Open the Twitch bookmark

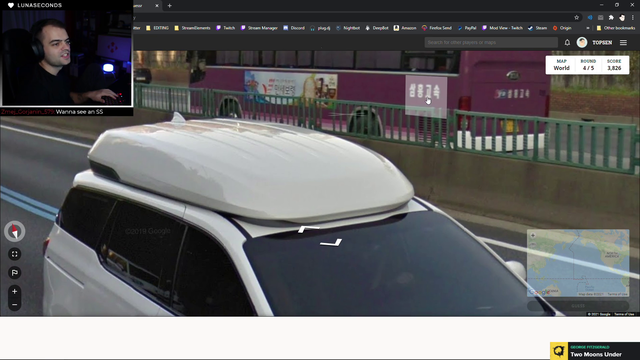tap(225, 28)
